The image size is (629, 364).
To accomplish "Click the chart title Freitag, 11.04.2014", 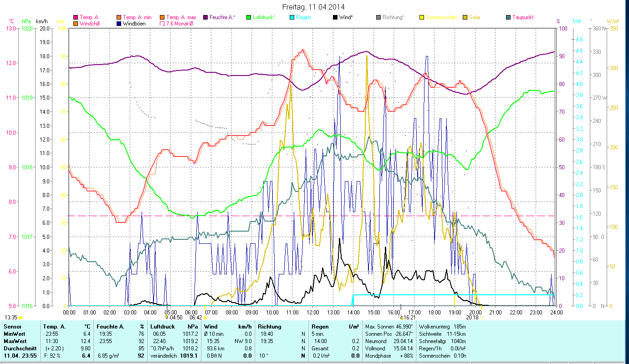I will (x=313, y=7).
